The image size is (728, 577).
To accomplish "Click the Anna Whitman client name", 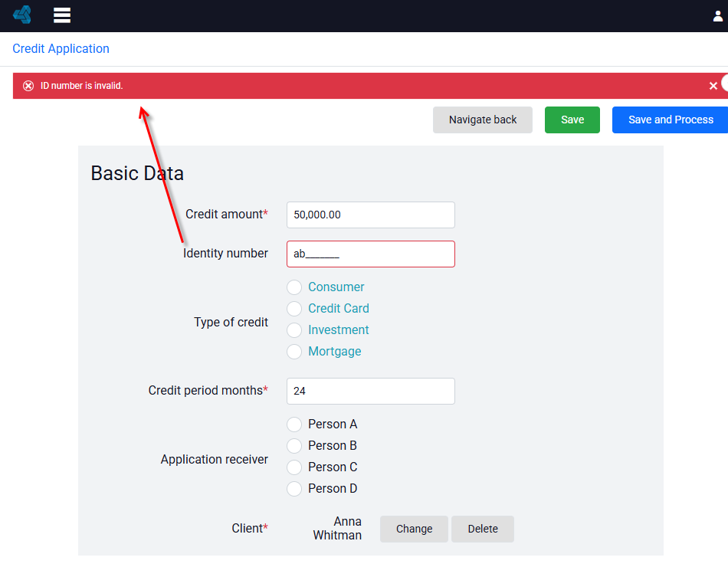I will (337, 528).
